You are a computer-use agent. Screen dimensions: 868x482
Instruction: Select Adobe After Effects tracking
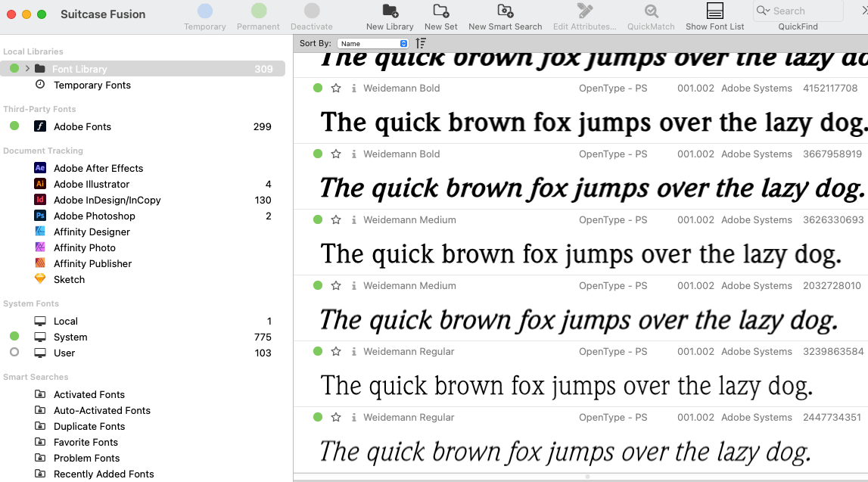click(98, 168)
